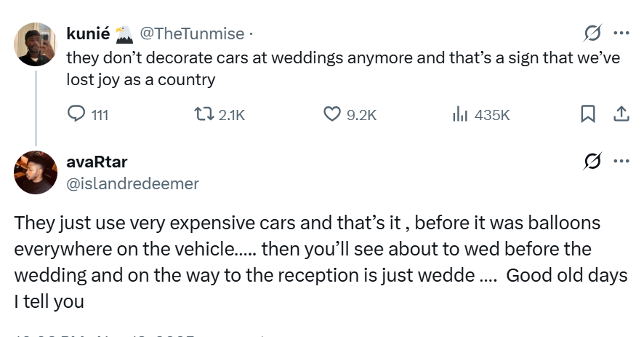The height and width of the screenshot is (337, 644).
Task: Open the @islandredeemer handle link
Action: tap(132, 184)
